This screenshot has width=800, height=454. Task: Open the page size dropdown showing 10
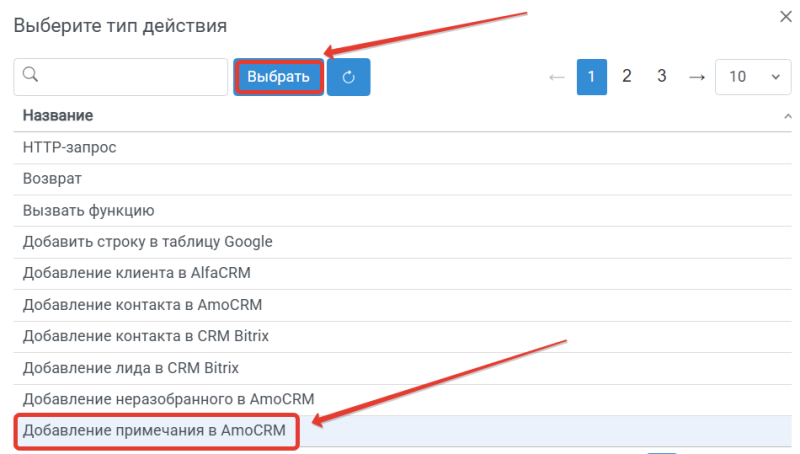click(x=753, y=77)
